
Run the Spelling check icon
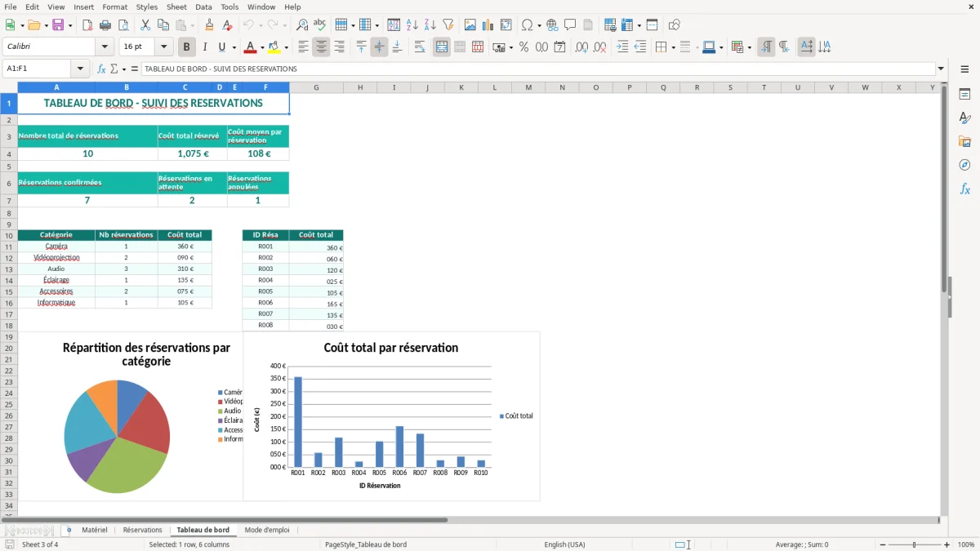point(320,25)
